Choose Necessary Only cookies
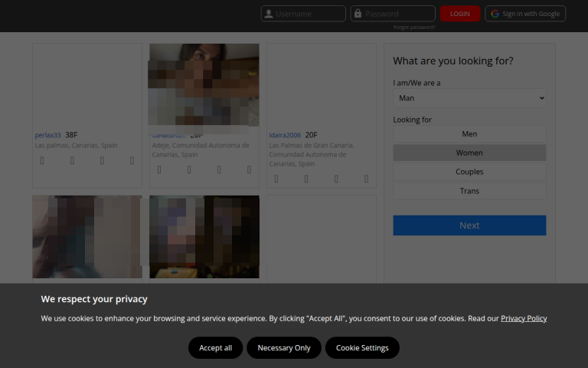This screenshot has height=368, width=588. (x=284, y=348)
